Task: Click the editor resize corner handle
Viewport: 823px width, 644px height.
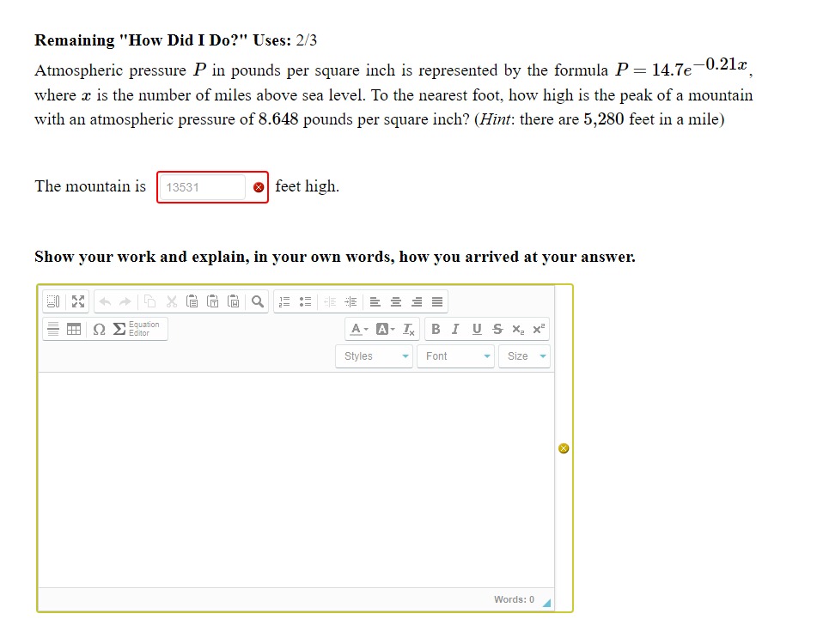Action: pos(547,603)
